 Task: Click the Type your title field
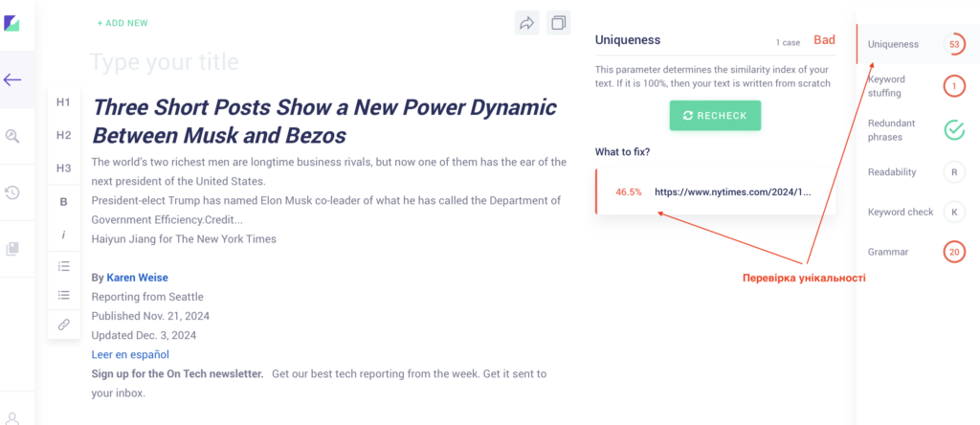[x=165, y=63]
